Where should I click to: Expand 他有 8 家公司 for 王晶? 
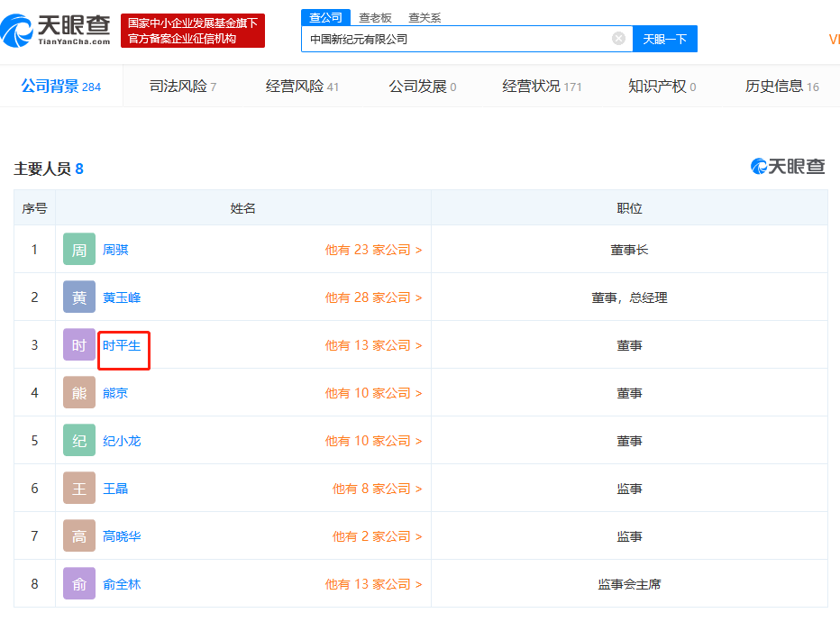coord(377,488)
